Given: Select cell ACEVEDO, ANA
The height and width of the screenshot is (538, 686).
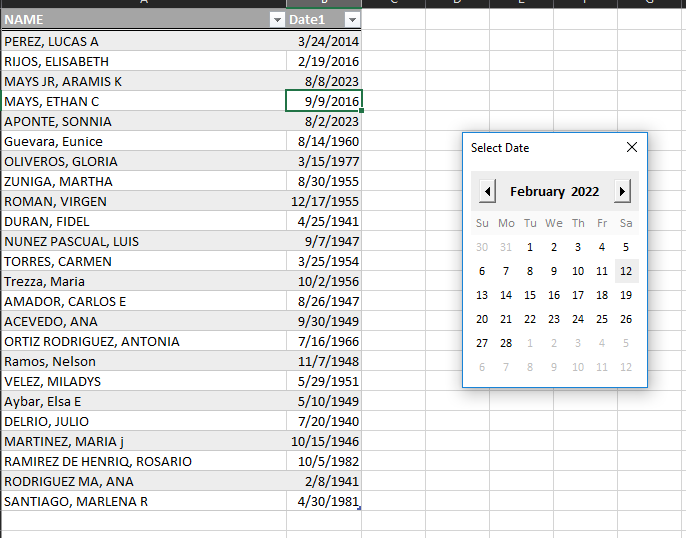Looking at the screenshot, I should (x=144, y=322).
